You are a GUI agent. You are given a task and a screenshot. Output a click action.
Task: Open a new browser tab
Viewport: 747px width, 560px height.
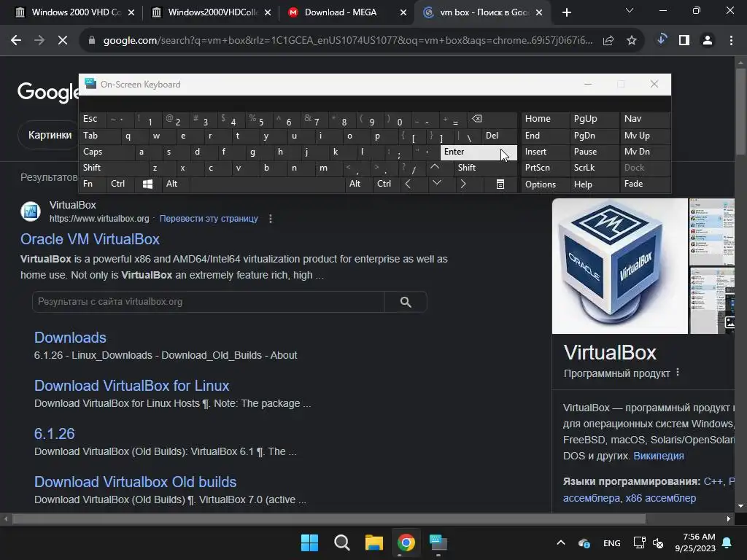(566, 12)
